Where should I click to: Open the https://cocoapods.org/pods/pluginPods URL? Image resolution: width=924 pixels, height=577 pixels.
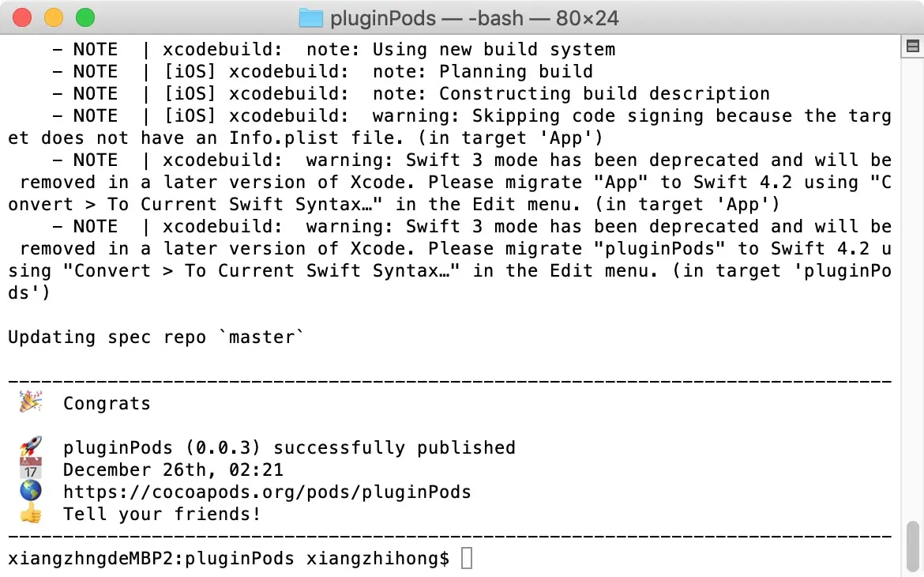pos(267,492)
